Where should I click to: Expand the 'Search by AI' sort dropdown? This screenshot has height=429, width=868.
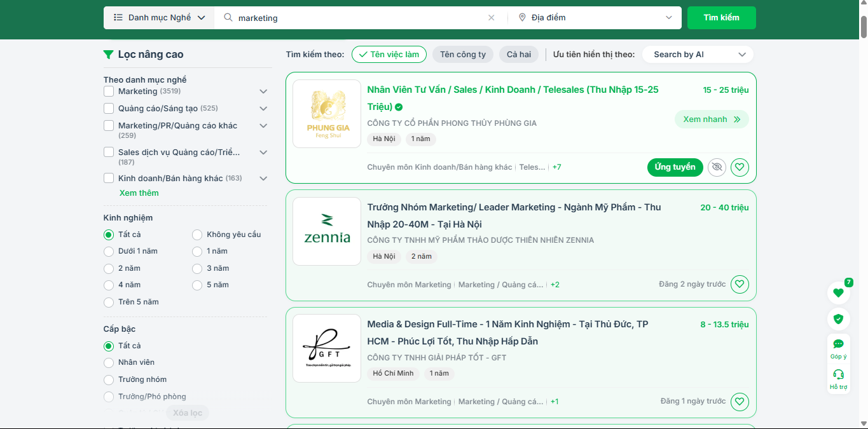click(698, 55)
